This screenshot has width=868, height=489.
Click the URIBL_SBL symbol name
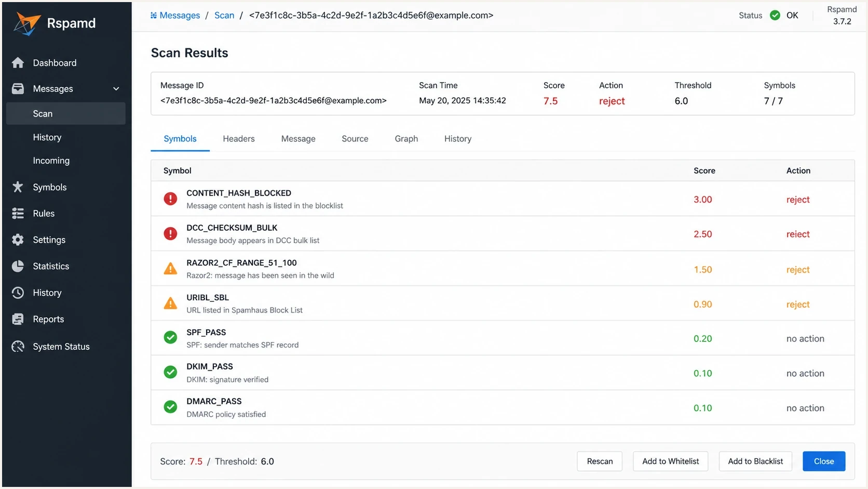208,297
